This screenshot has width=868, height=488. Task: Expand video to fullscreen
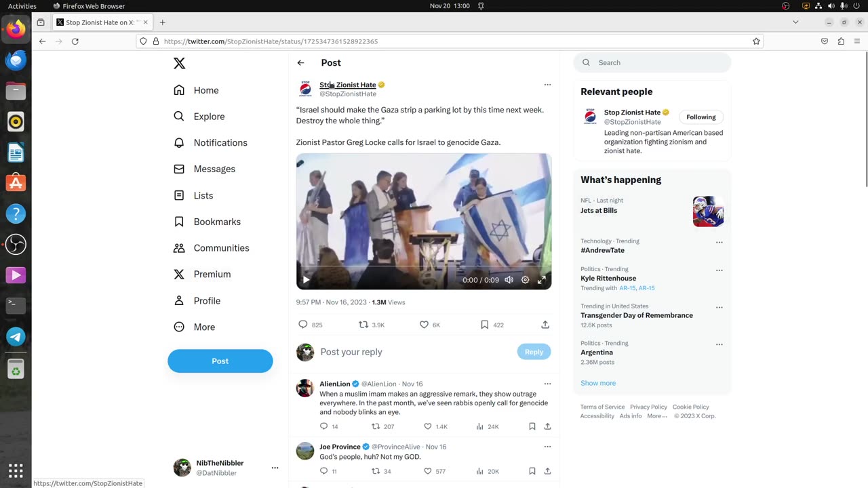point(542,279)
